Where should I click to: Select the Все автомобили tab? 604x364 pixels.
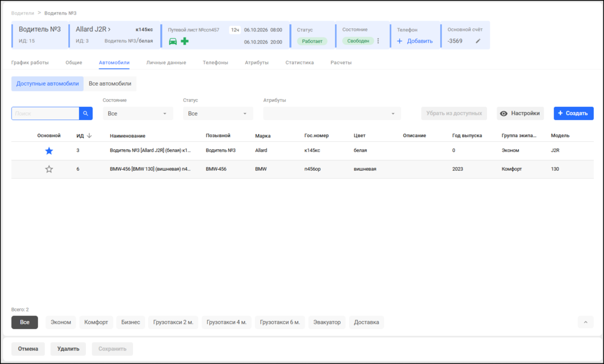(x=110, y=83)
